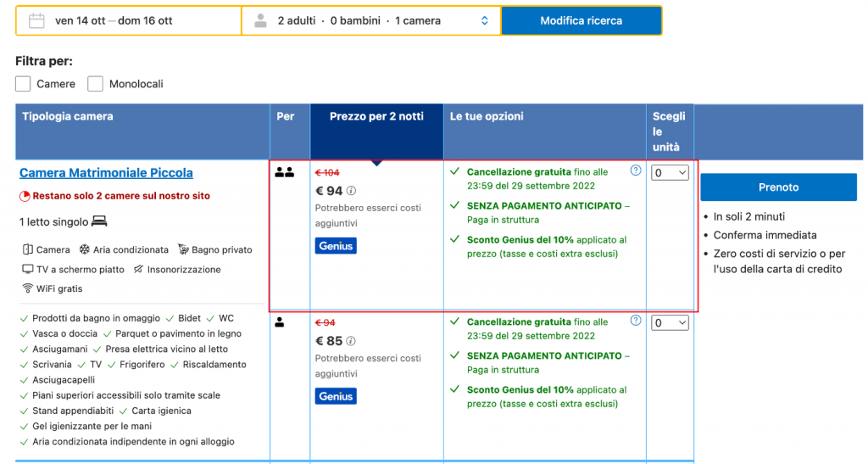Image resolution: width=868 pixels, height=464 pixels.
Task: Click the calendar icon in date field
Action: (36, 20)
